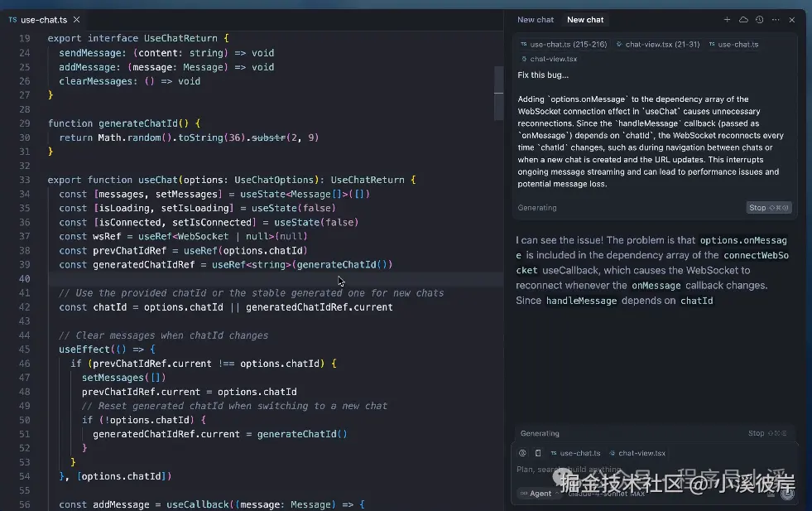Click the editor vertical scrollbar thumb

(499, 80)
